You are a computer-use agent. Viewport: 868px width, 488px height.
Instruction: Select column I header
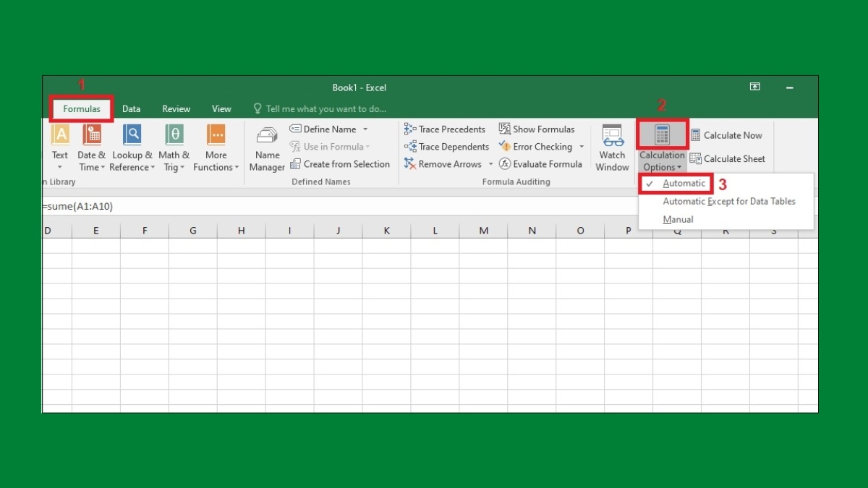pyautogui.click(x=290, y=231)
